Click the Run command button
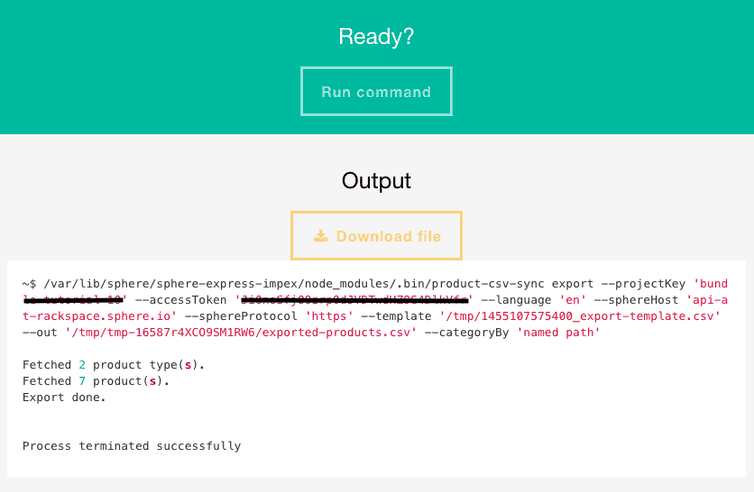This screenshot has width=754, height=492. coord(376,92)
